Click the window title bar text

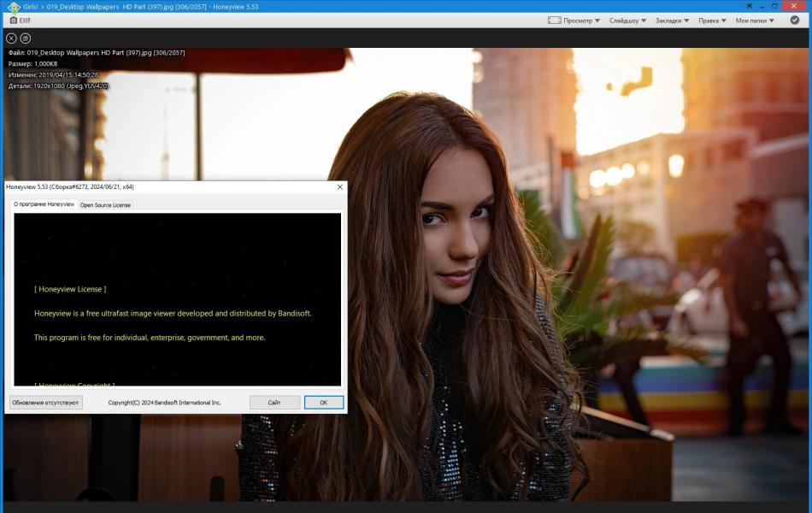(141, 7)
